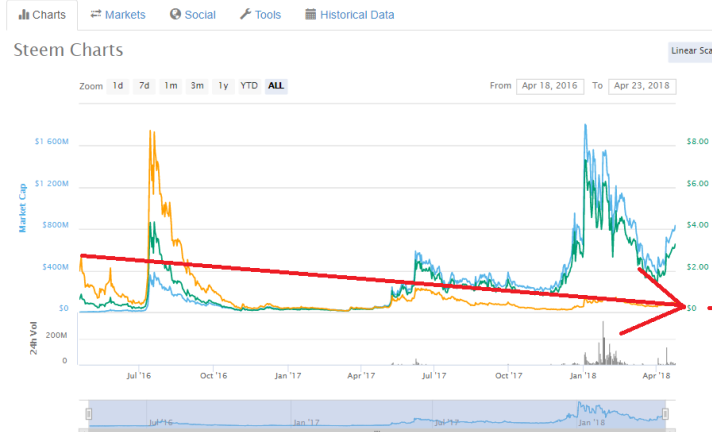
Task: Click the calendar icon beside Historical Data
Action: coord(311,14)
